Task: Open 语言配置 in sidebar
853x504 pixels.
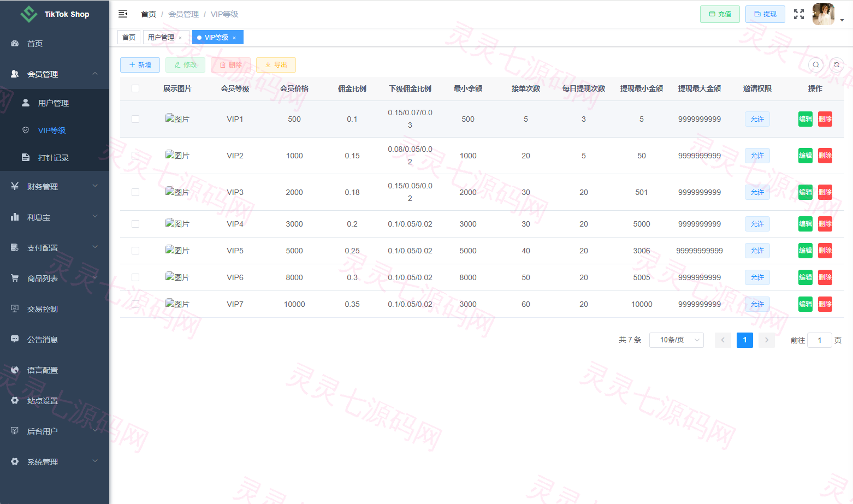Action: coord(55,370)
